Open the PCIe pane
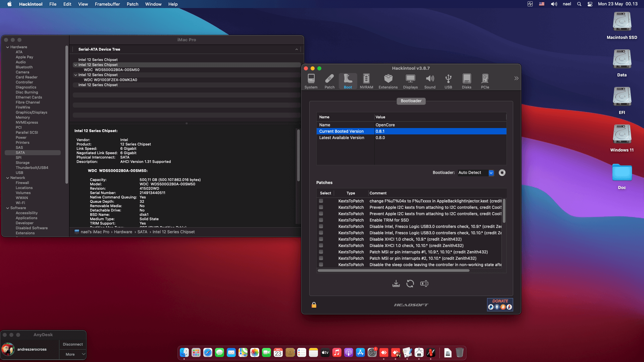The width and height of the screenshot is (644, 362). (x=485, y=81)
